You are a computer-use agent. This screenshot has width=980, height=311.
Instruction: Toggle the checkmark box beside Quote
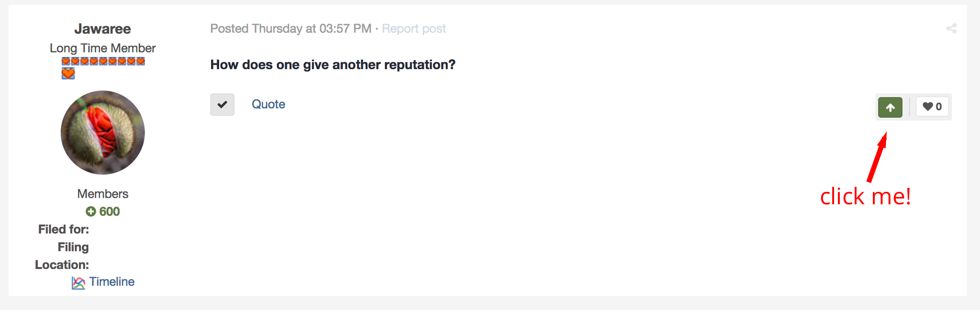tap(223, 104)
